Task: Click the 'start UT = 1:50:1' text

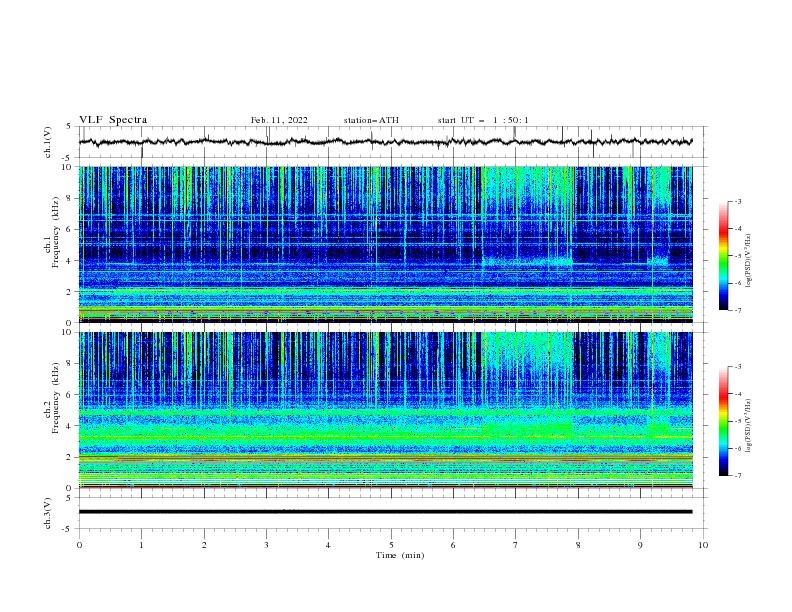Action: click(x=483, y=120)
